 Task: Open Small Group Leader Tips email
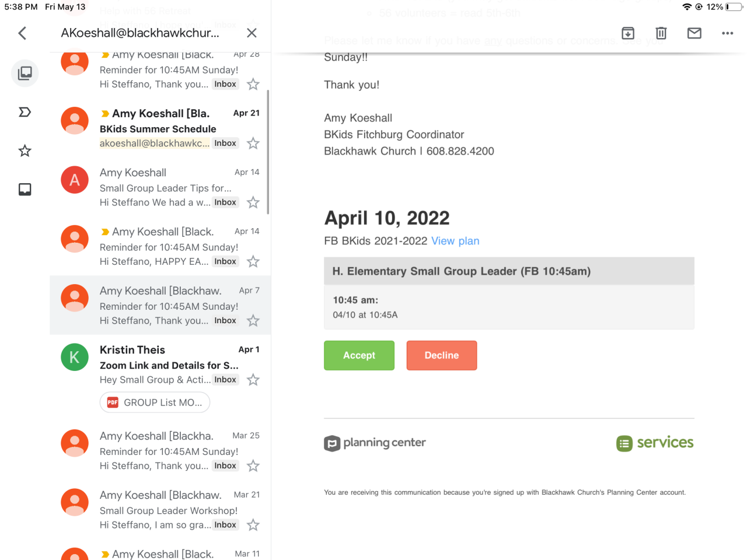click(166, 188)
